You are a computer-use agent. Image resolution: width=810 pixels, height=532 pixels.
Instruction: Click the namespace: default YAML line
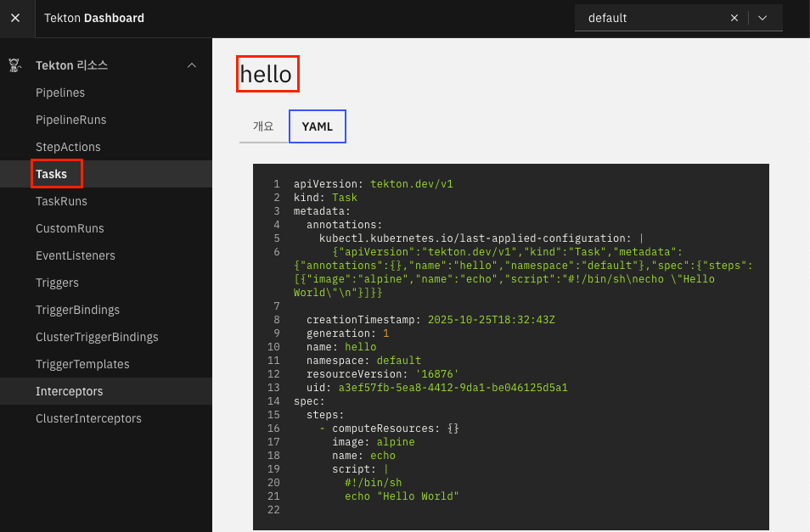coord(363,361)
